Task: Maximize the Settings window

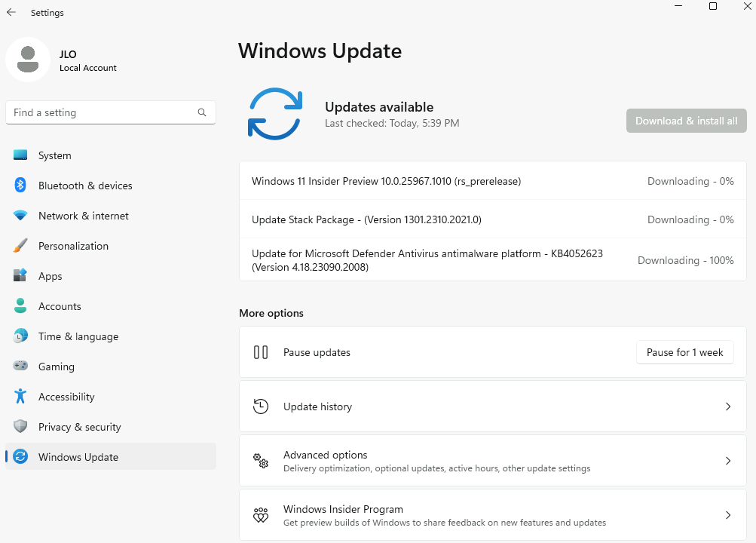Action: coord(712,6)
